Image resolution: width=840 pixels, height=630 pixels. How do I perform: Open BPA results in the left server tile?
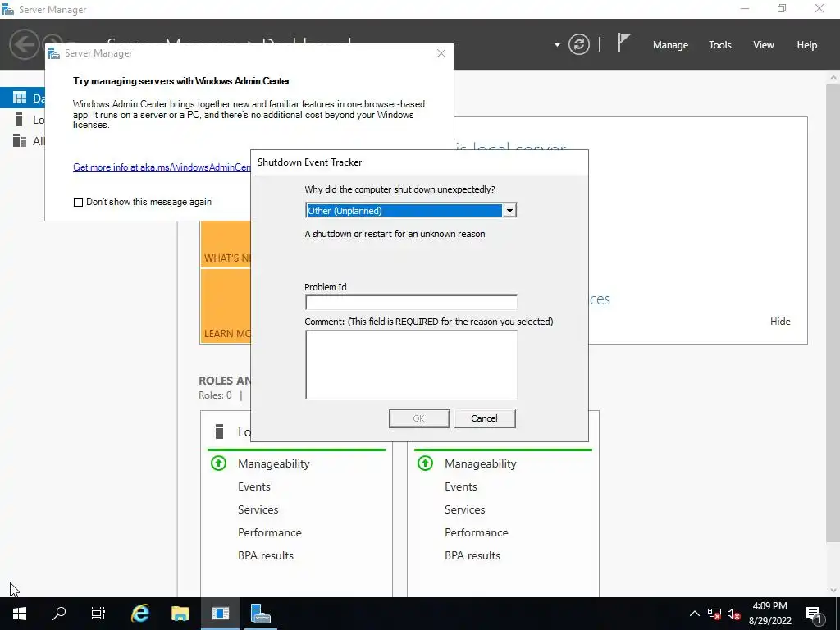point(266,556)
